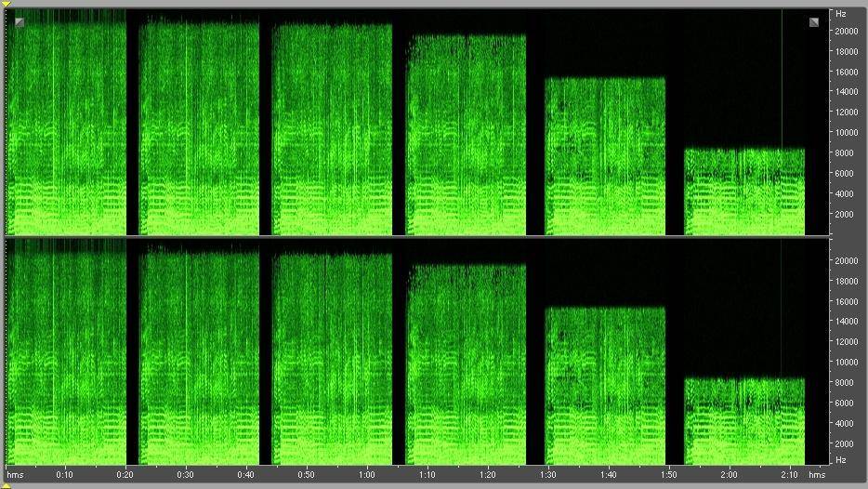Click the 2:10 tick on the time ruler

[790, 475]
